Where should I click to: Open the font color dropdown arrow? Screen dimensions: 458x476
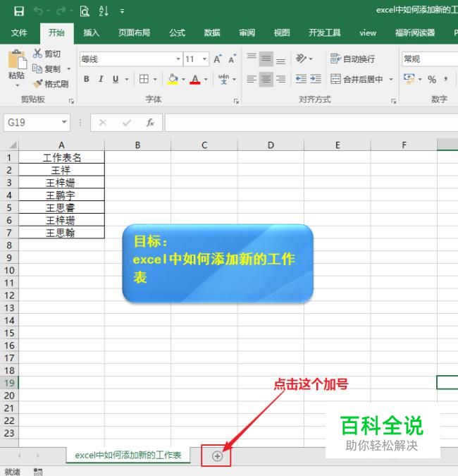[206, 80]
